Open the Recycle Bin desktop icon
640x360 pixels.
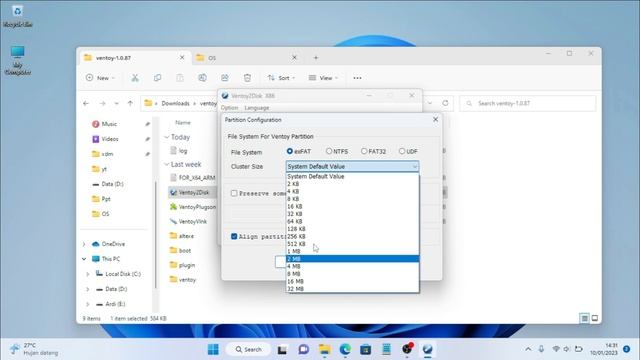(x=18, y=16)
